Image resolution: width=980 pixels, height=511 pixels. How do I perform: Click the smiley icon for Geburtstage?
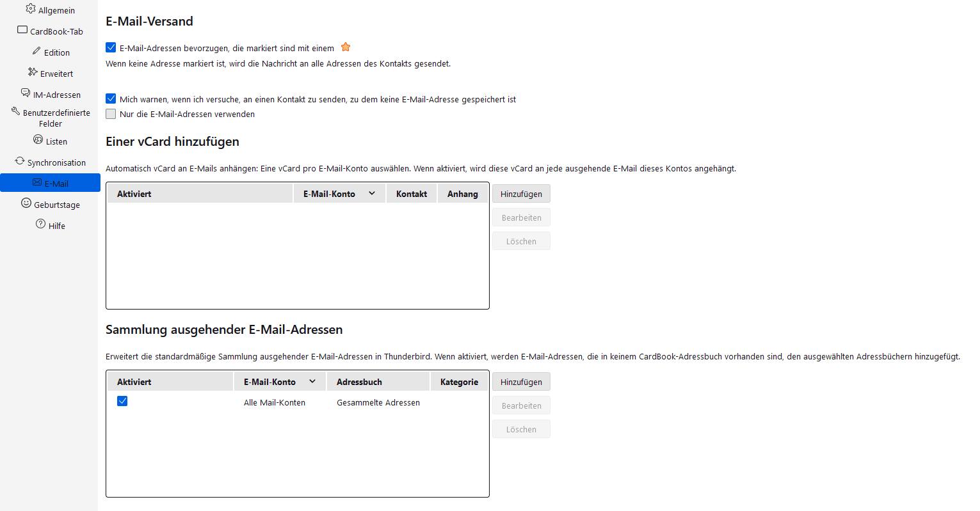point(26,203)
